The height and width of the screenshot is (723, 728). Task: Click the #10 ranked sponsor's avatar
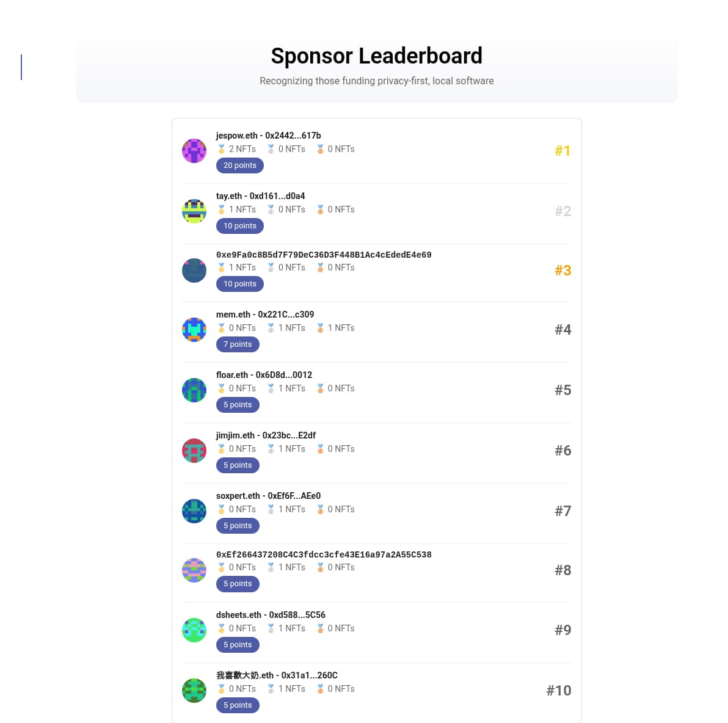point(194,691)
